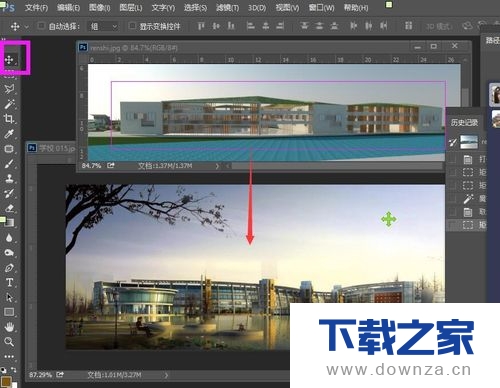This screenshot has height=388, width=500.
Task: Open the File menu (文件)
Action: click(x=36, y=7)
